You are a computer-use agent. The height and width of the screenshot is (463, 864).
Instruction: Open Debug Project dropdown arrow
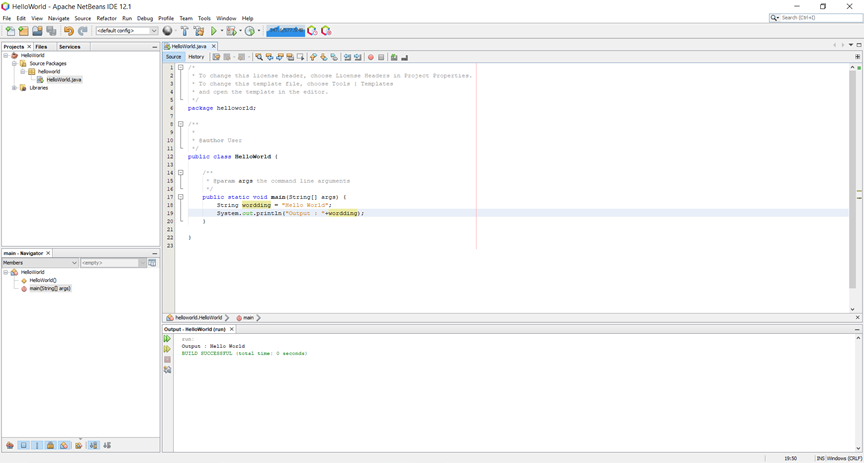click(x=240, y=31)
